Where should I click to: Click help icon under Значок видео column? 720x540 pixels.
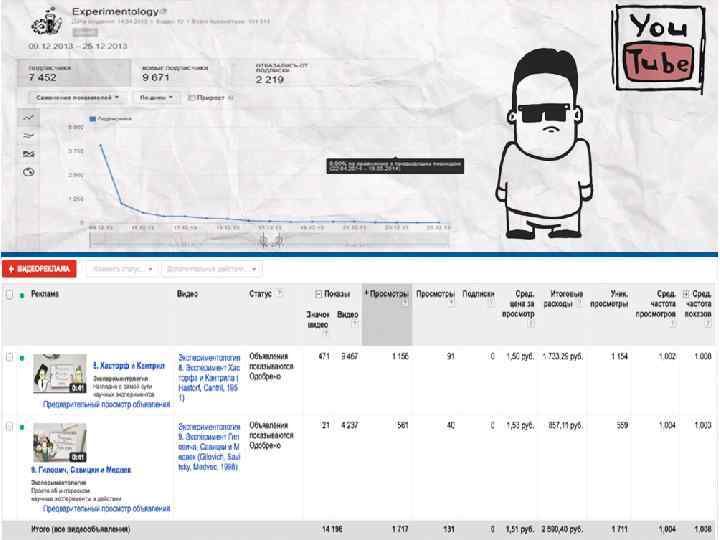pyautogui.click(x=325, y=332)
